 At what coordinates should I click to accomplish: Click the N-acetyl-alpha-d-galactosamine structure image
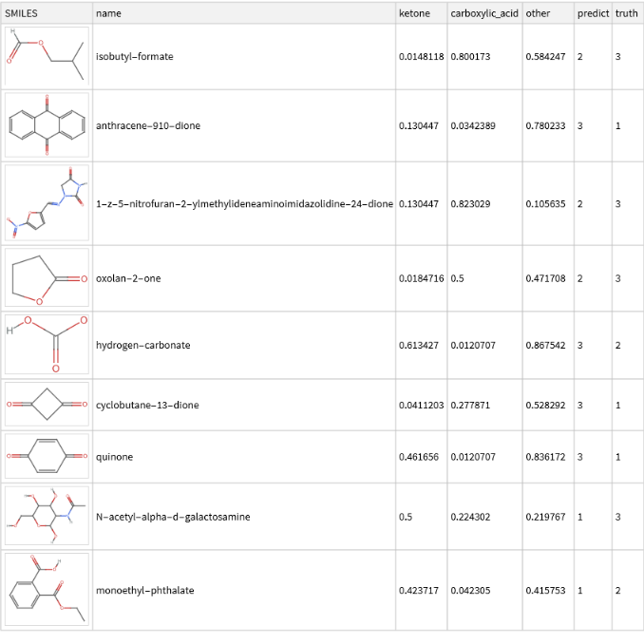pyautogui.click(x=47, y=517)
